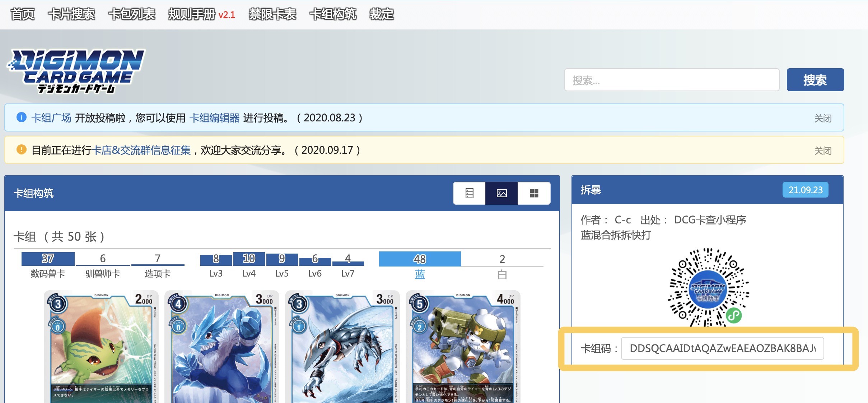Filter by 白 white color count
The height and width of the screenshot is (403, 868).
pos(502,266)
